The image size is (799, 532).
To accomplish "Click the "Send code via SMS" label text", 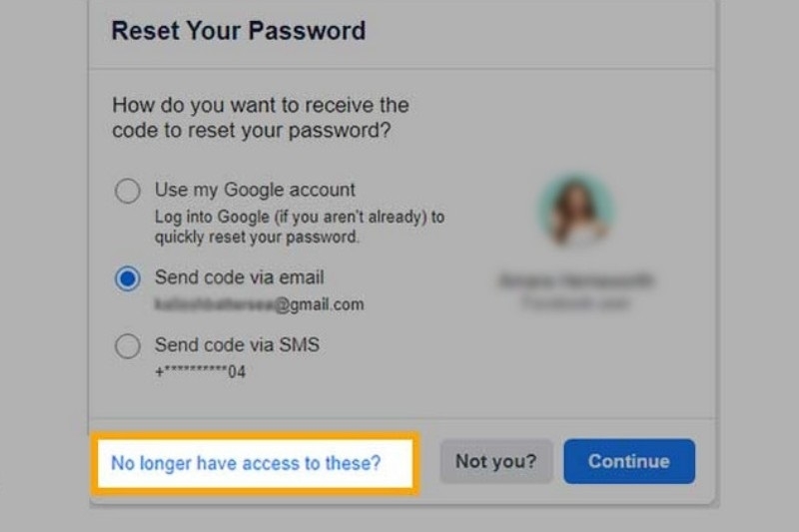I will 237,345.
